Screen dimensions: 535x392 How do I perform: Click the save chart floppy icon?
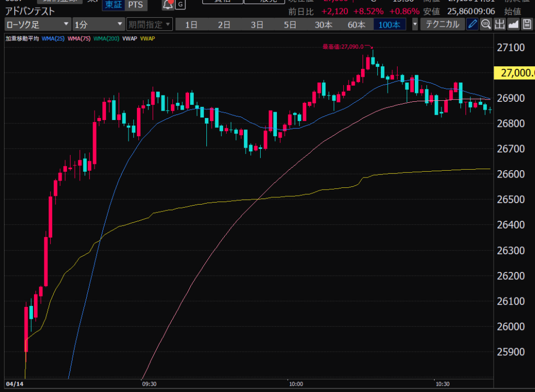pos(527,24)
